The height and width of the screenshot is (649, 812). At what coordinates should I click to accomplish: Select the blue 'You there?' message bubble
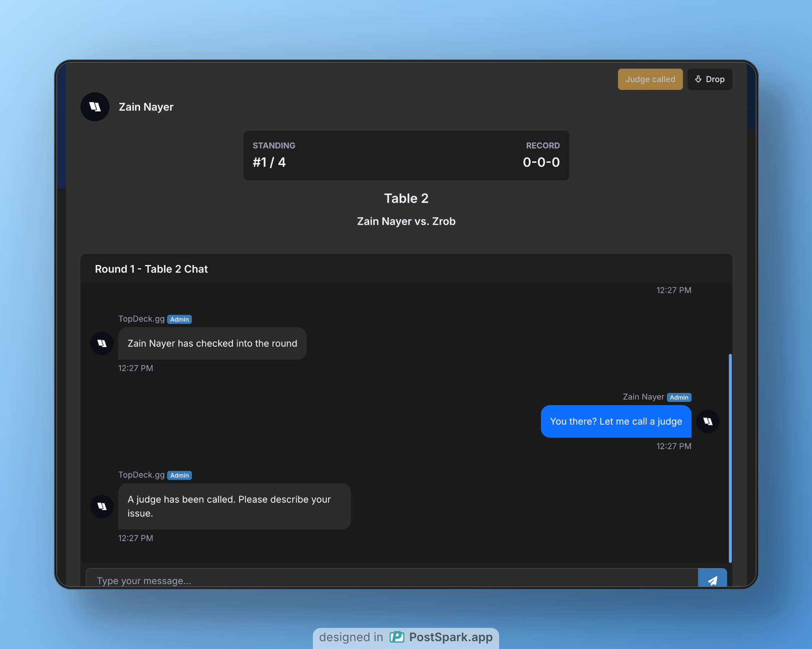click(616, 421)
